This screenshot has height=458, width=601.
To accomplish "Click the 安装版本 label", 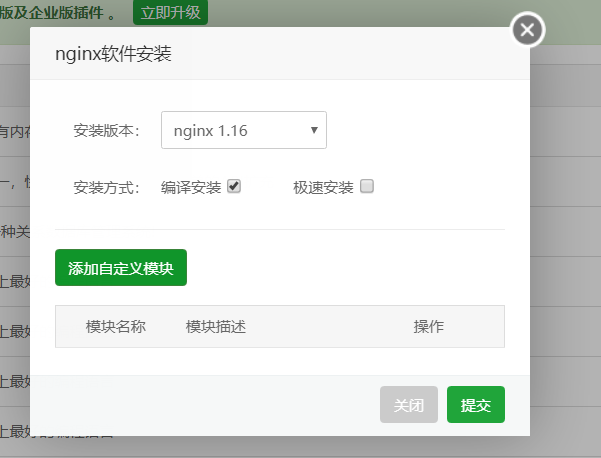I will tap(107, 131).
